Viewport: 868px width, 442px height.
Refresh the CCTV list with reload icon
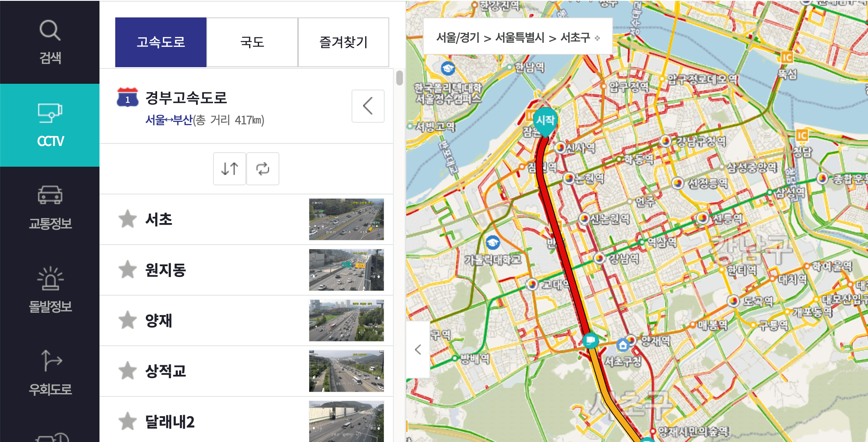[x=263, y=168]
